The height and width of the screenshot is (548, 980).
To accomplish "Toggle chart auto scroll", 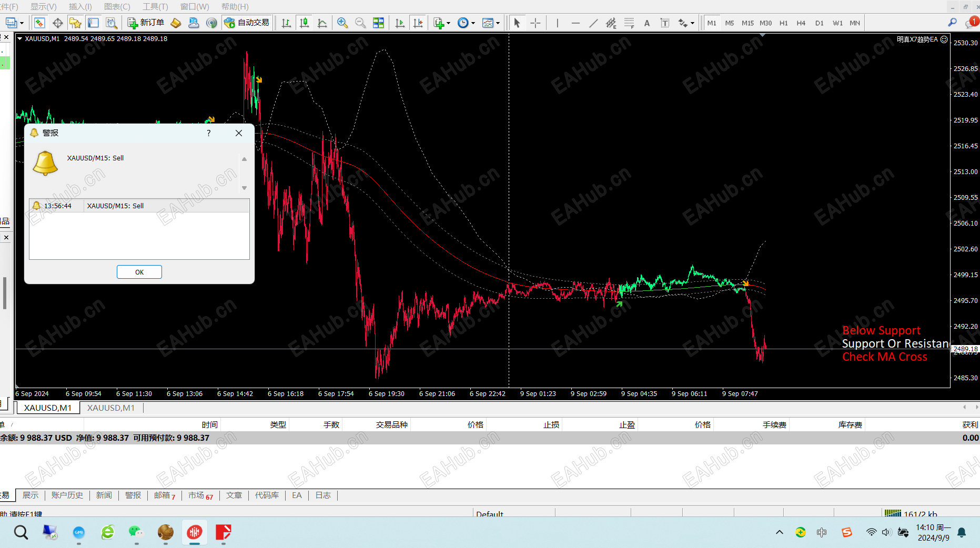I will (x=400, y=23).
